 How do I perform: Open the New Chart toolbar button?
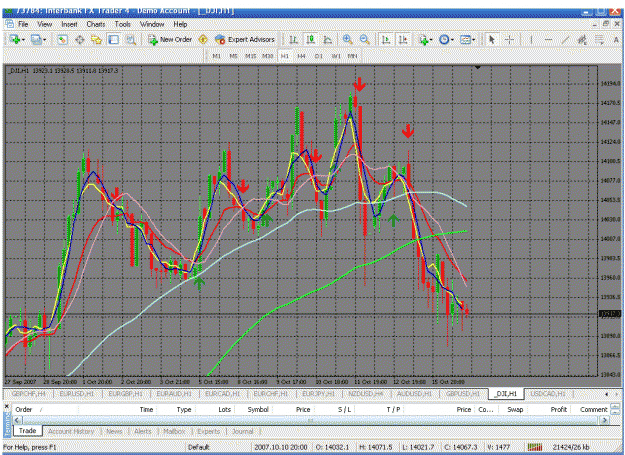(15, 40)
